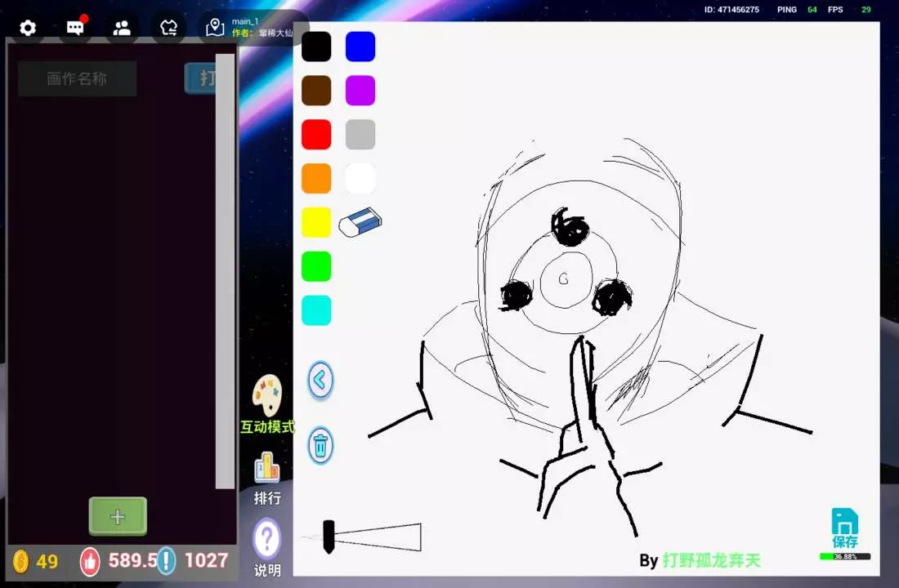899x588 pixels.
Task: Open the map location icon
Action: point(215,28)
